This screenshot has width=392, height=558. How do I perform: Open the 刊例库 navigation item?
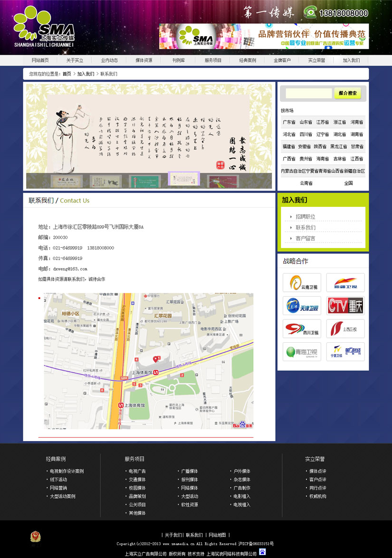[179, 60]
